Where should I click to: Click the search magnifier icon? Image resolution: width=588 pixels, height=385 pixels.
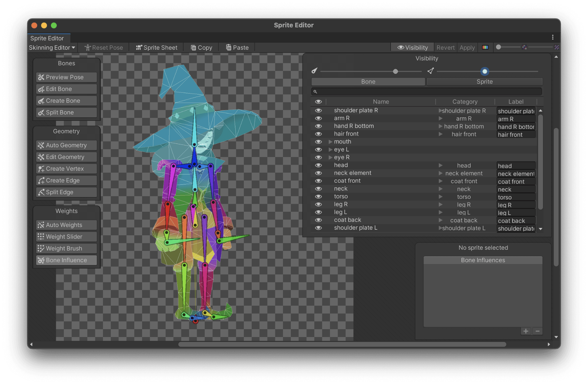click(x=315, y=91)
